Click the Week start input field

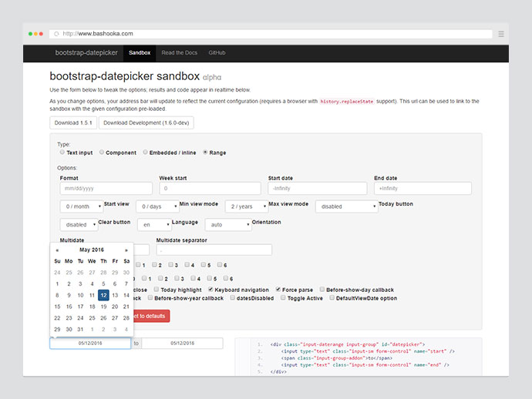click(210, 189)
